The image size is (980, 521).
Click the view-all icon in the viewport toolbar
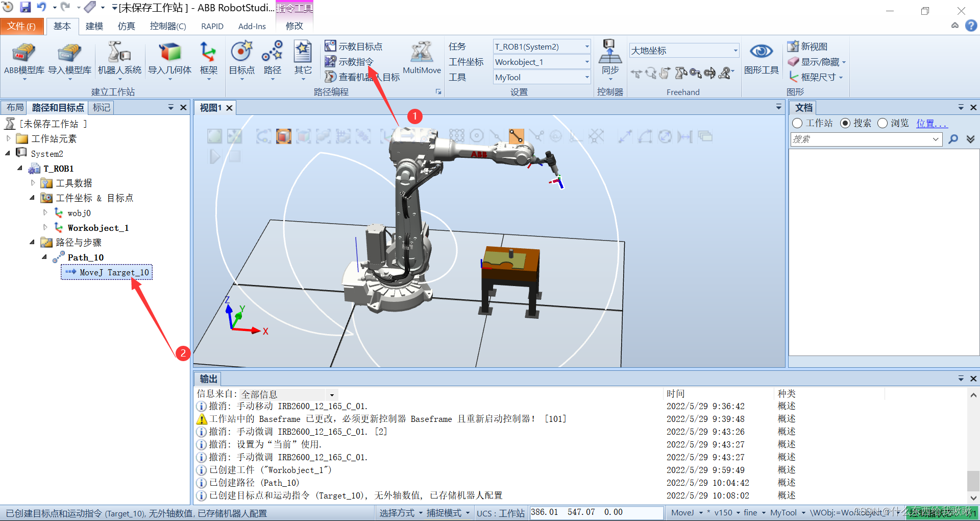(215, 136)
